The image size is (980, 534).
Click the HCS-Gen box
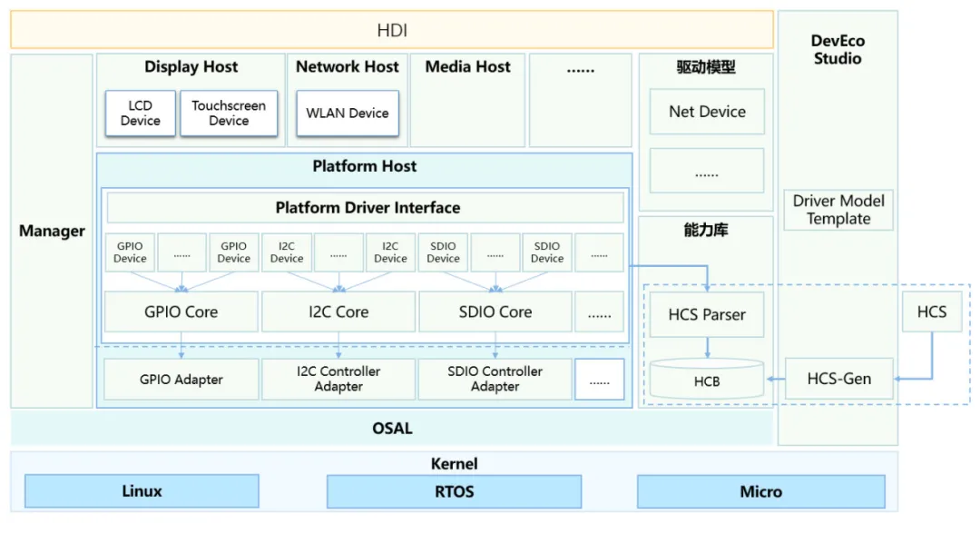[x=838, y=379]
